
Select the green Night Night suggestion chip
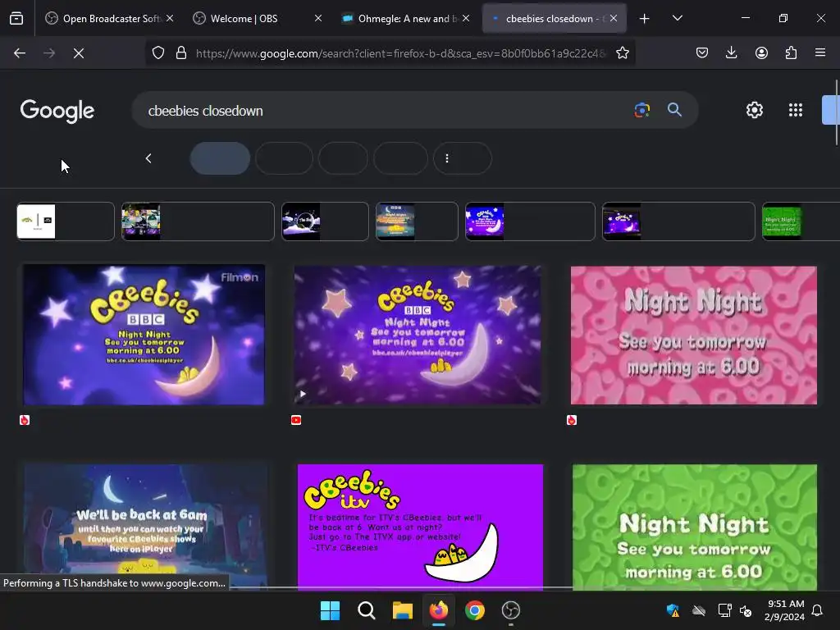coord(801,221)
